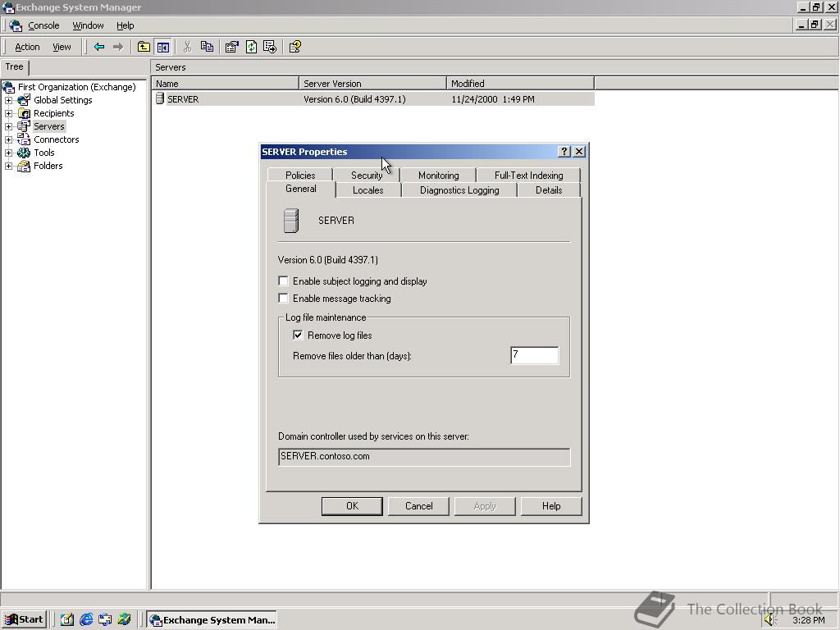Viewport: 840px width, 630px height.
Task: Sort by Name column header
Action: point(225,83)
